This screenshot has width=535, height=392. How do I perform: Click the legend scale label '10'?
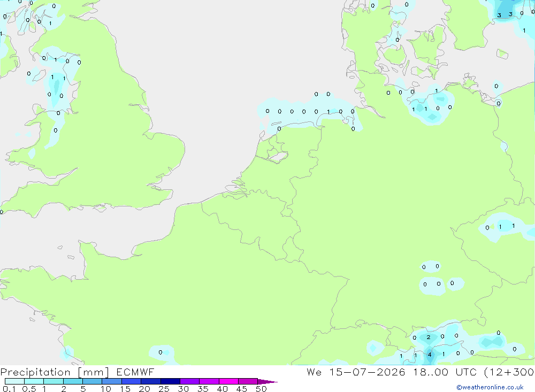coord(106,389)
